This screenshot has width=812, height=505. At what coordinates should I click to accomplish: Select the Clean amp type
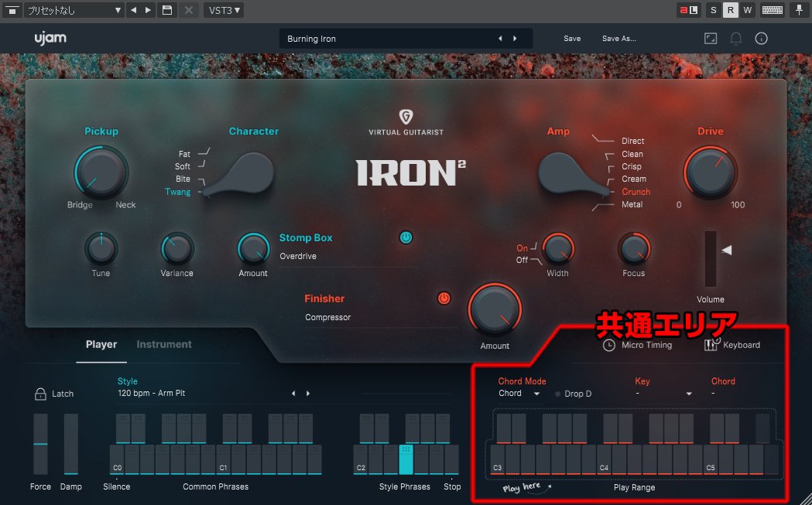click(x=632, y=154)
